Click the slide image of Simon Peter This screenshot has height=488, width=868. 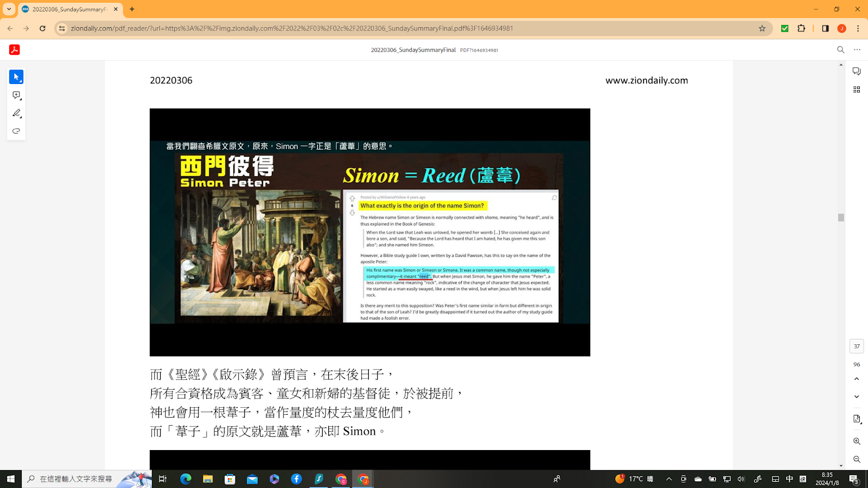[x=370, y=232]
